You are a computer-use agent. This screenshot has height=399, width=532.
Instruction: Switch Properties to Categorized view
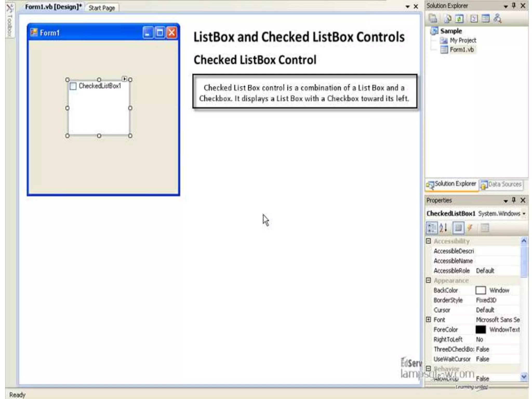click(432, 228)
